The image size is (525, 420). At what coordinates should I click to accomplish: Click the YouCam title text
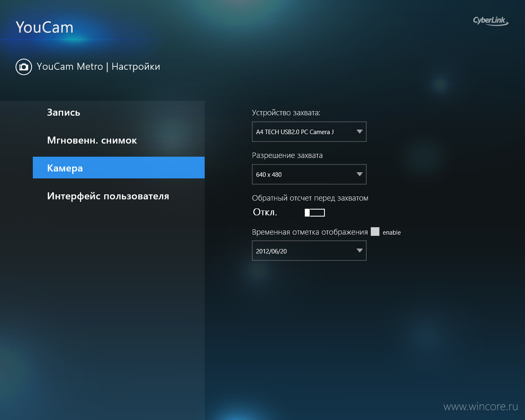[44, 27]
